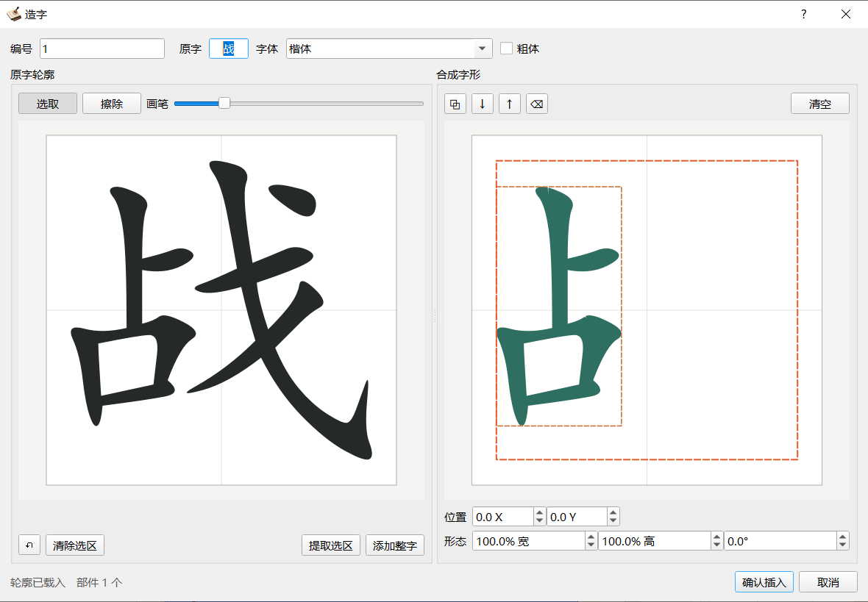Click 确认插入 to confirm insert
This screenshot has width=868, height=602.
coord(764,582)
